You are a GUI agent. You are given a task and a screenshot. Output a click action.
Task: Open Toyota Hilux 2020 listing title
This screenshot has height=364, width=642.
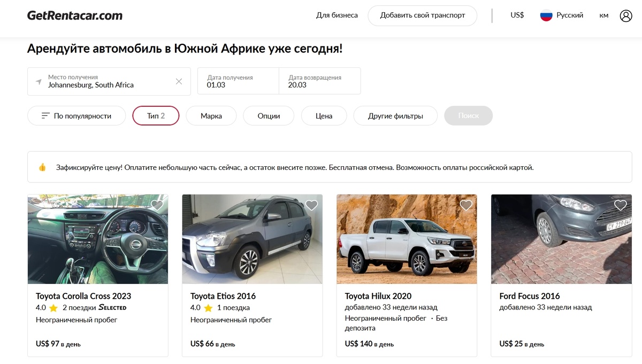pos(378,296)
